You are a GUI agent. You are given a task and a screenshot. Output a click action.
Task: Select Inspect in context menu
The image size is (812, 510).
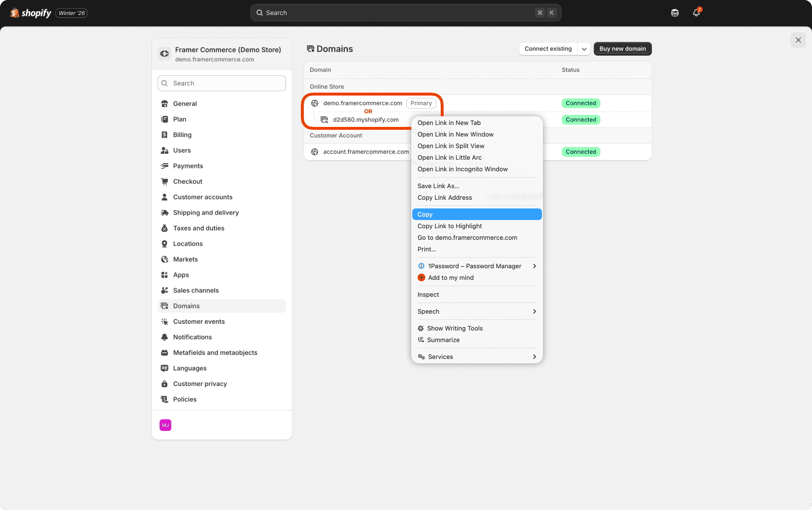tap(477, 295)
